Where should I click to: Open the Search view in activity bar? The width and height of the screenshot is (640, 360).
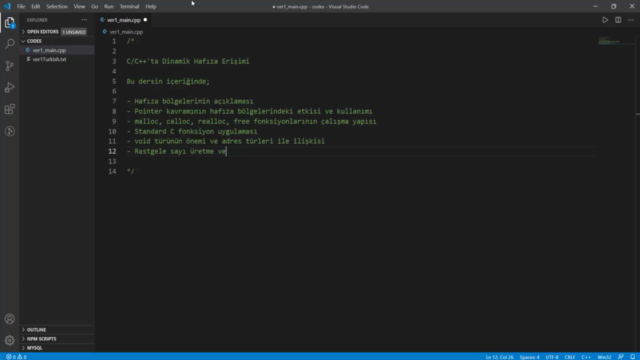click(10, 44)
